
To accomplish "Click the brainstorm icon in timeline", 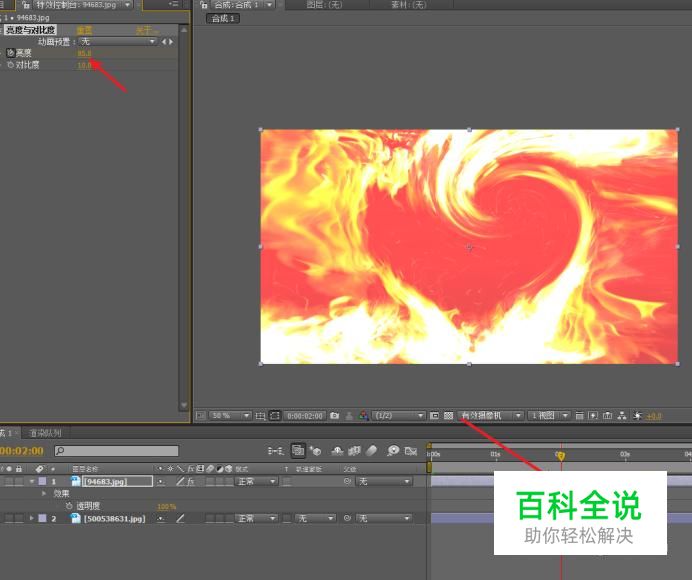I will 393,451.
